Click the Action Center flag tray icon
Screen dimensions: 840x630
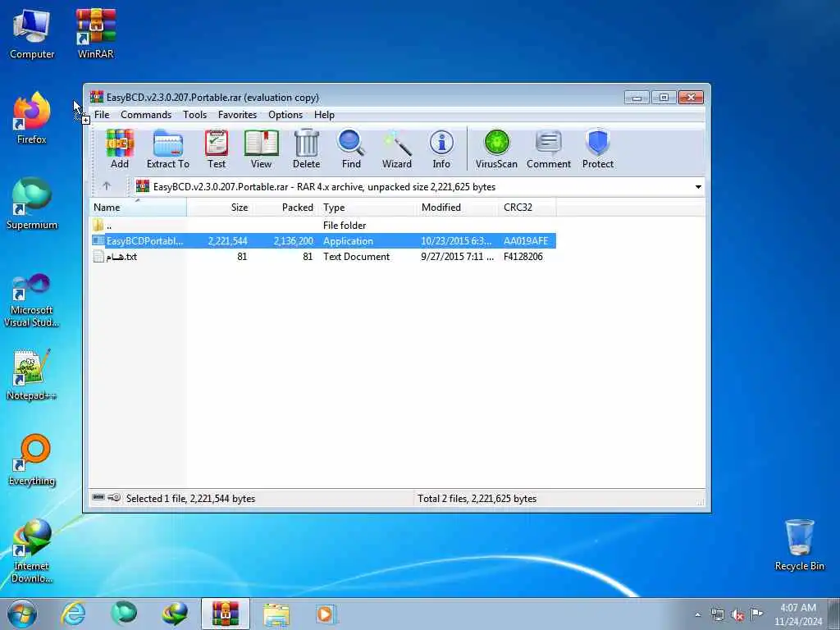[756, 614]
